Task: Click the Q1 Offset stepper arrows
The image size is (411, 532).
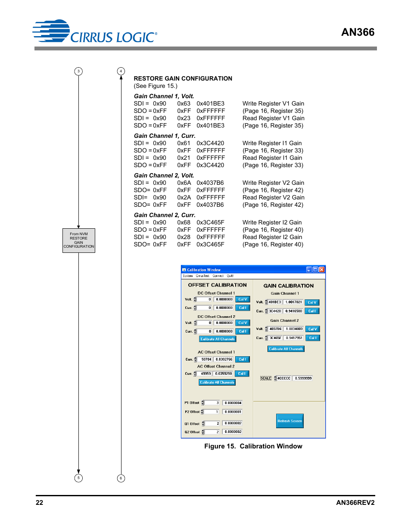Action: [203, 423]
